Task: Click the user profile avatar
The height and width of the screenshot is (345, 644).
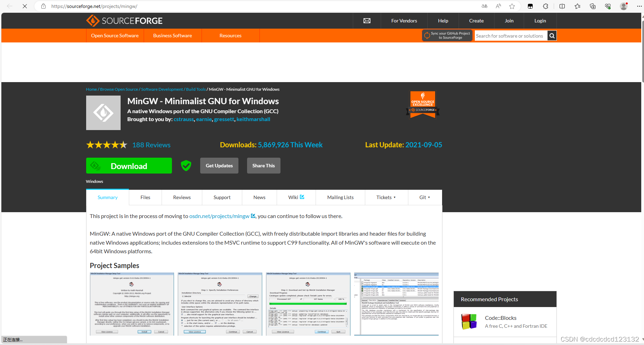Action: pos(624,6)
